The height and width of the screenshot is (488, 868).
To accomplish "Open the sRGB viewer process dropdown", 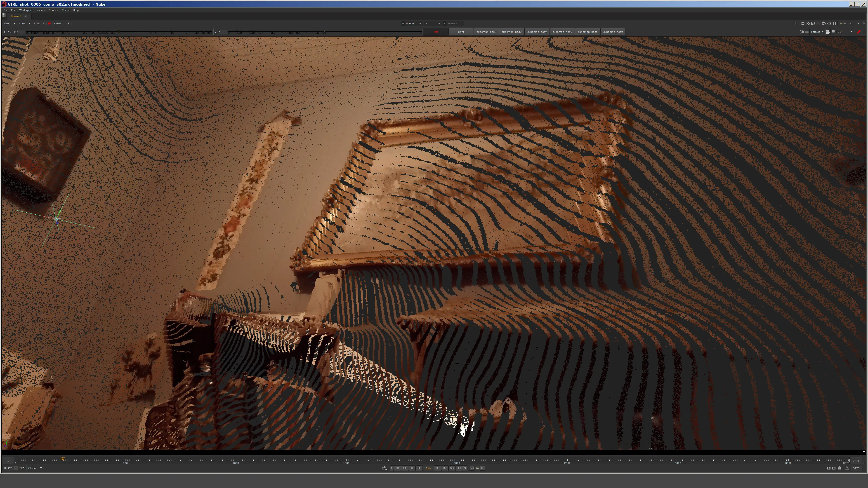I will click(x=61, y=23).
